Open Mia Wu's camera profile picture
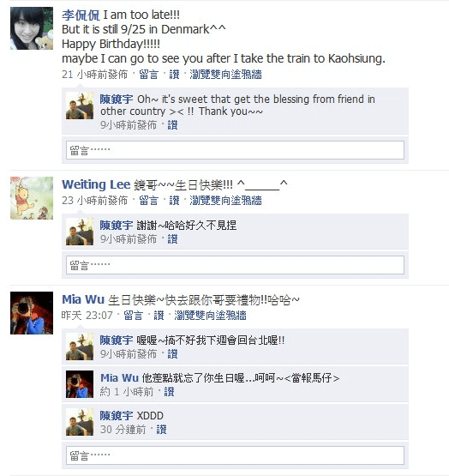 point(32,313)
